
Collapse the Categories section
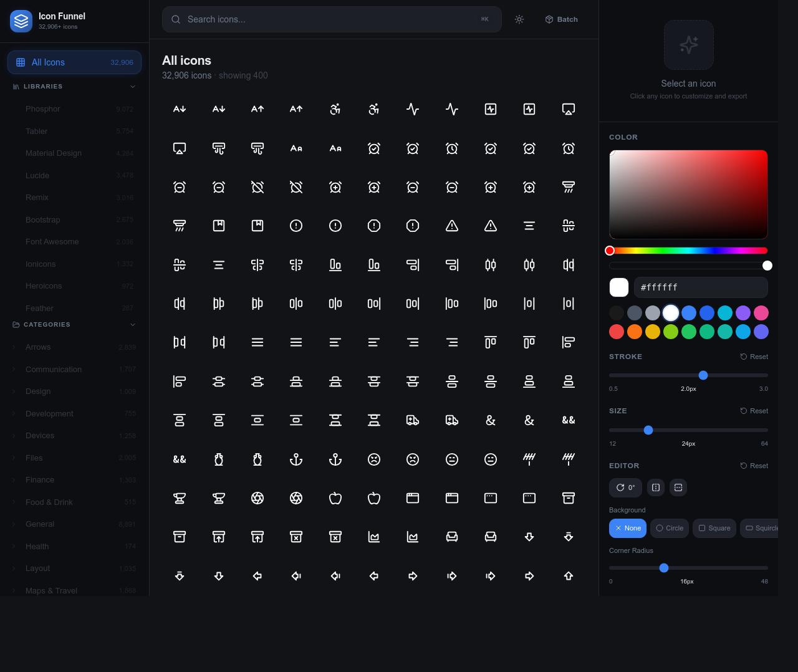tap(133, 324)
